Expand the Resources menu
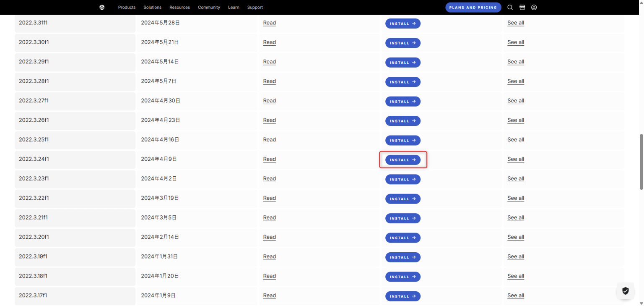The image size is (644, 306). [179, 7]
